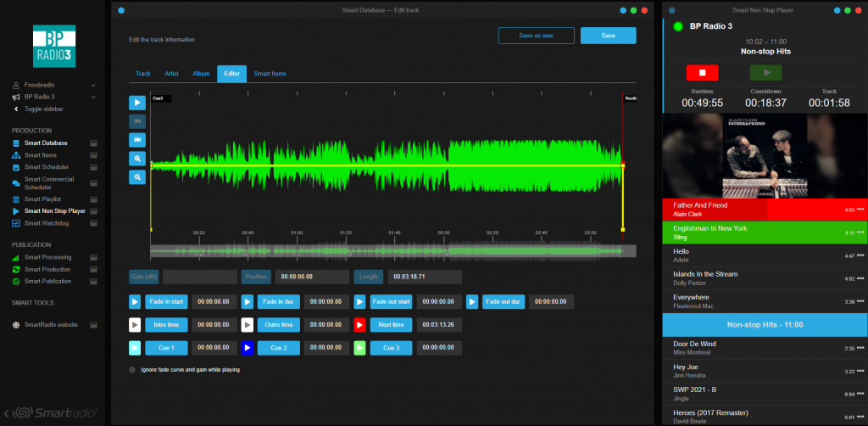Open options menu for Door De Wind

click(860, 349)
